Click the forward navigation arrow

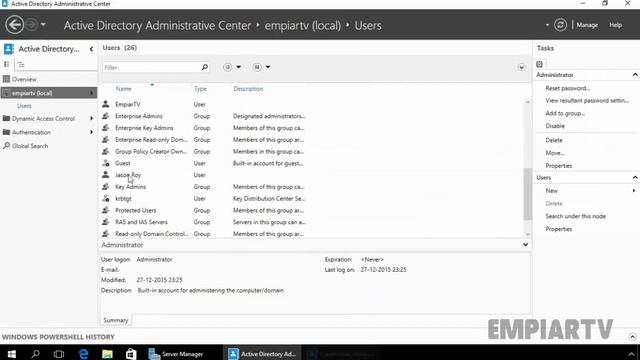(x=31, y=25)
